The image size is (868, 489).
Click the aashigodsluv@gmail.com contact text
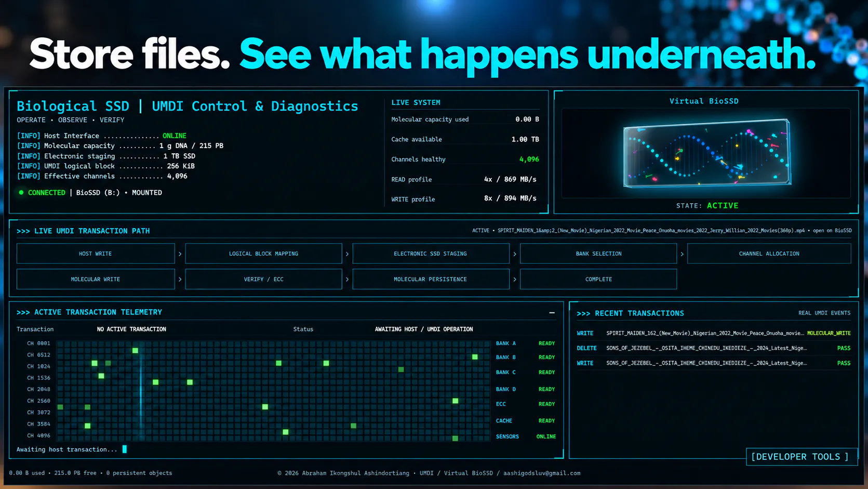click(542, 473)
